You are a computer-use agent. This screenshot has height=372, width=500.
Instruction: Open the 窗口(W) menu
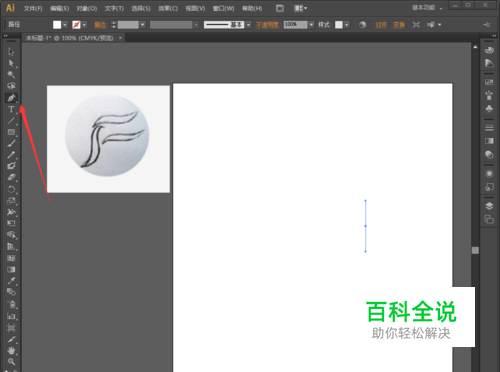coord(224,8)
